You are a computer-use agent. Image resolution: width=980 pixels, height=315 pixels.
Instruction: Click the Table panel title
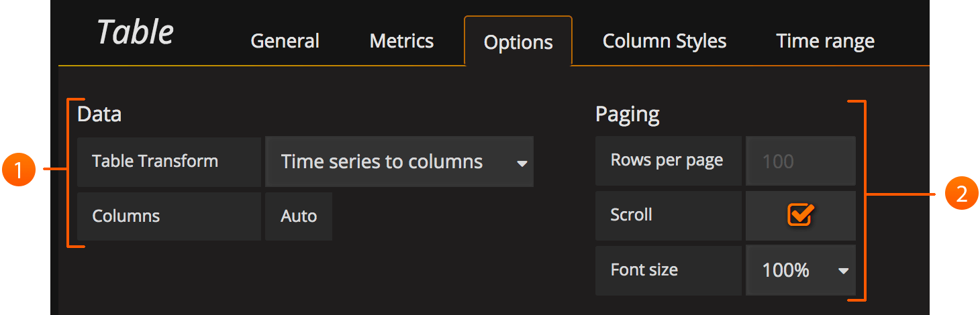(135, 32)
